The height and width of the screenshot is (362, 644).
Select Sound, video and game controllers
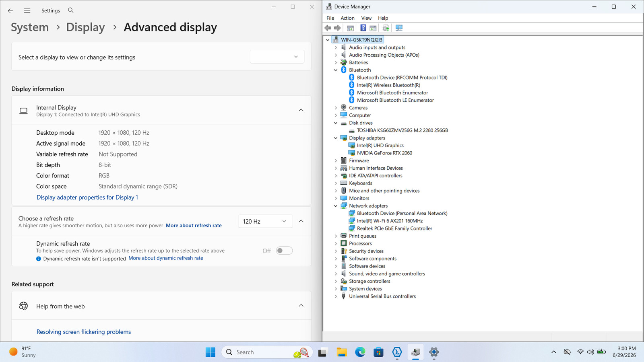[x=387, y=274]
